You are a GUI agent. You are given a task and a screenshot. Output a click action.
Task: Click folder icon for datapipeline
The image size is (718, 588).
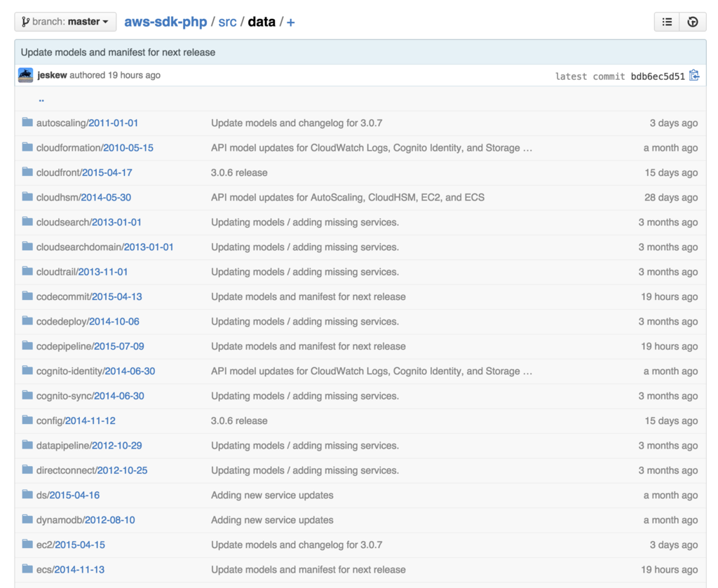(27, 445)
